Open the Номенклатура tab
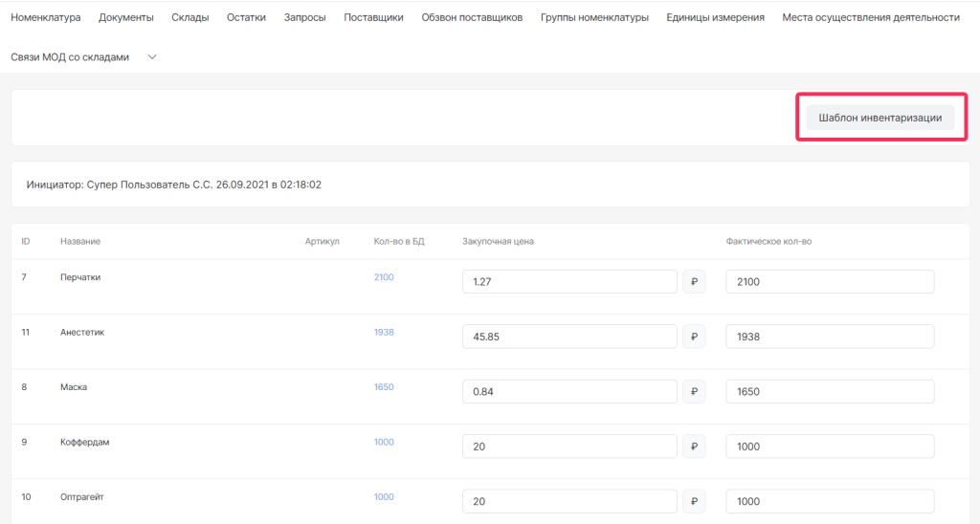The width and height of the screenshot is (980, 524). click(x=46, y=17)
